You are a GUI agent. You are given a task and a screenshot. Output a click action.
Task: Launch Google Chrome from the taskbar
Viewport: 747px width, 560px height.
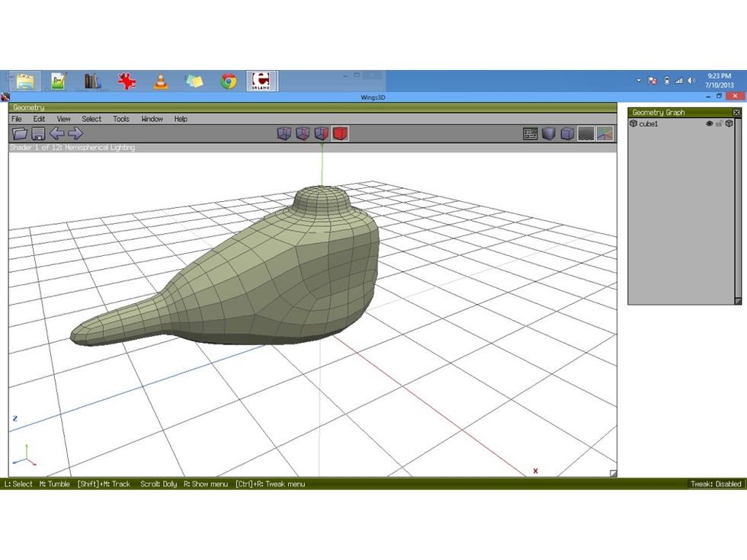point(227,79)
